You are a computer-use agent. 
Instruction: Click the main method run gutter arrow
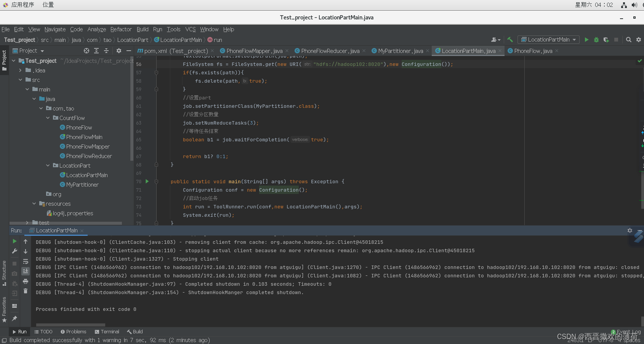pos(147,181)
